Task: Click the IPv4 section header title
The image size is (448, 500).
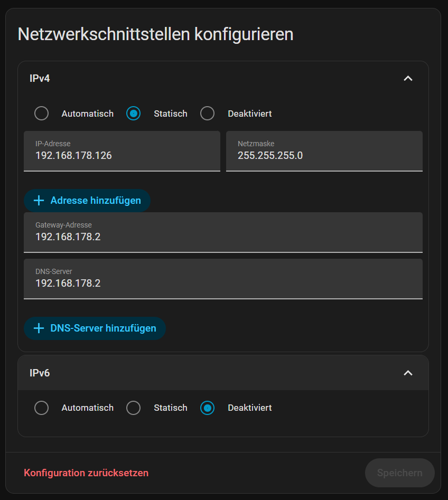Action: [x=40, y=79]
